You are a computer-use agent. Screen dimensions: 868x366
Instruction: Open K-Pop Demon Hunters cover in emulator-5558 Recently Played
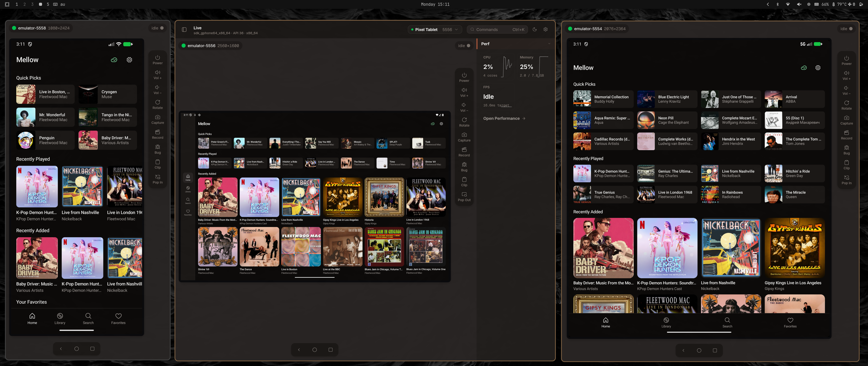(37, 186)
